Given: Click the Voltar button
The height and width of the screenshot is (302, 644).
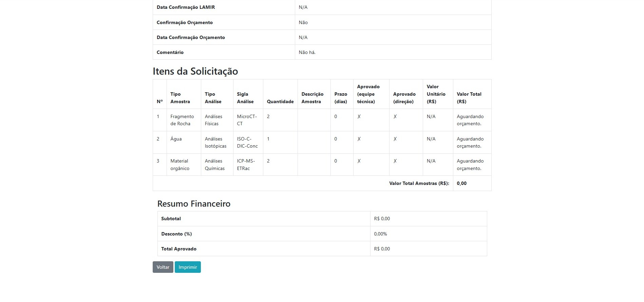Looking at the screenshot, I should [163, 267].
